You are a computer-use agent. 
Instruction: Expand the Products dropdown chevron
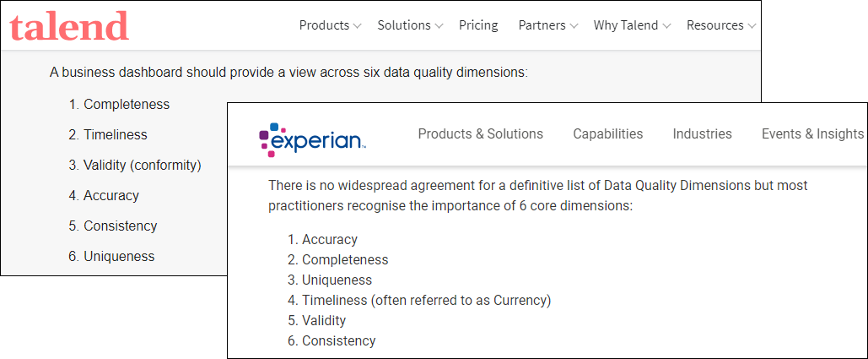[x=358, y=26]
